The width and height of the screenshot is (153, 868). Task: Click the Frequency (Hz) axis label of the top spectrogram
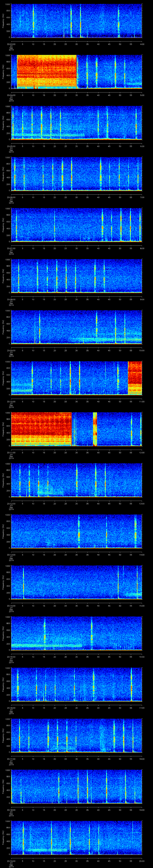(x=3, y=21)
